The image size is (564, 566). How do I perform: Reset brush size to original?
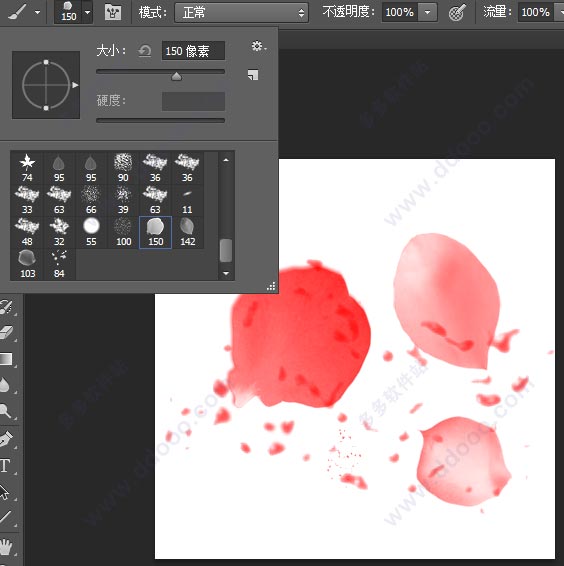click(x=144, y=51)
